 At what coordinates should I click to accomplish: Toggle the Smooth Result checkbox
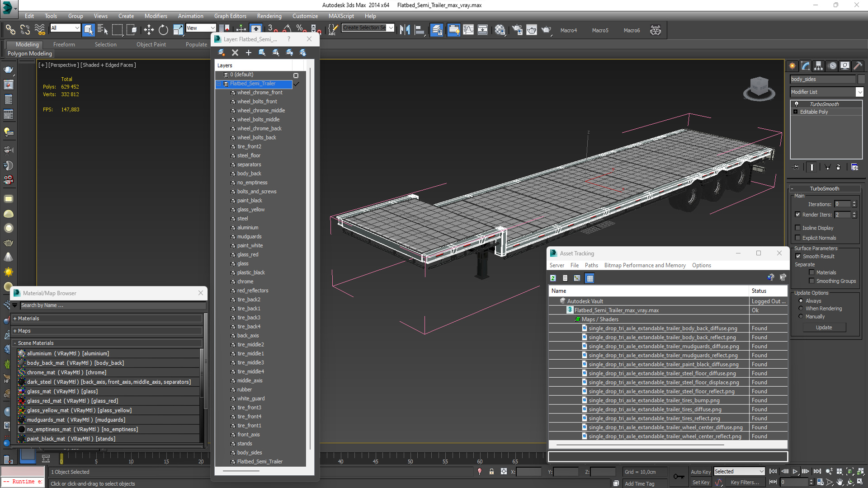(x=798, y=256)
